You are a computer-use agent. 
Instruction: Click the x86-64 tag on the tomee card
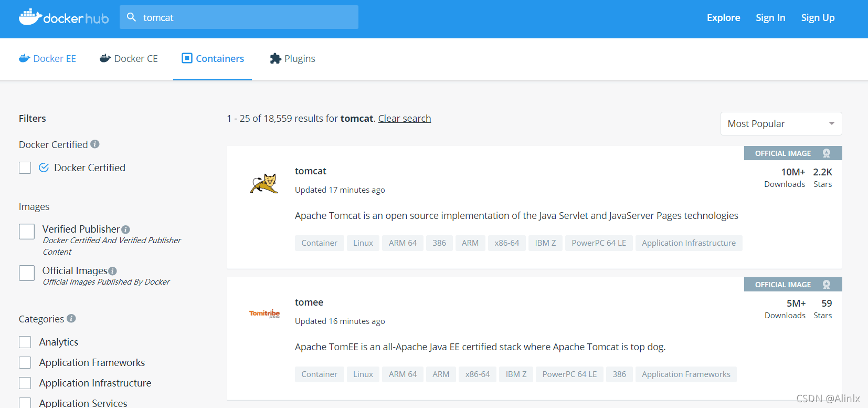[x=478, y=374]
